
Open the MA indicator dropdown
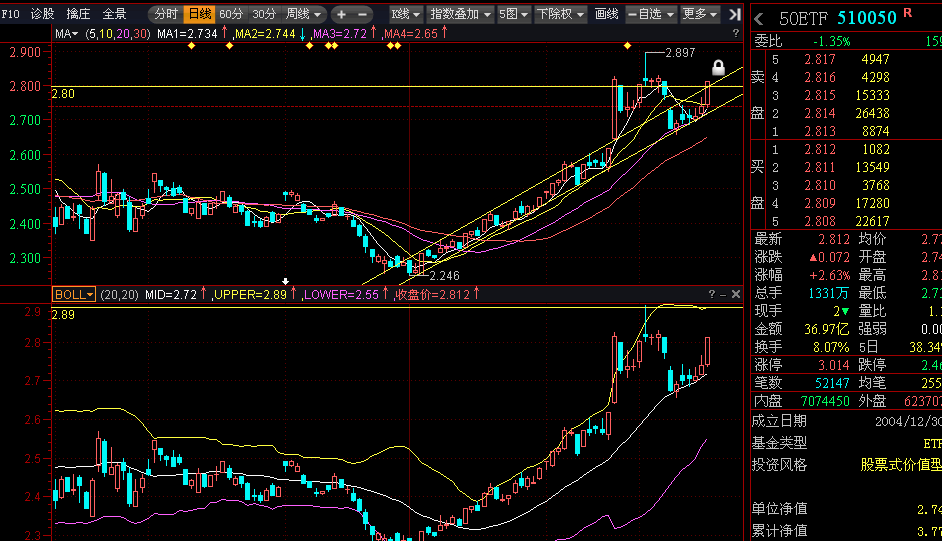click(x=67, y=34)
